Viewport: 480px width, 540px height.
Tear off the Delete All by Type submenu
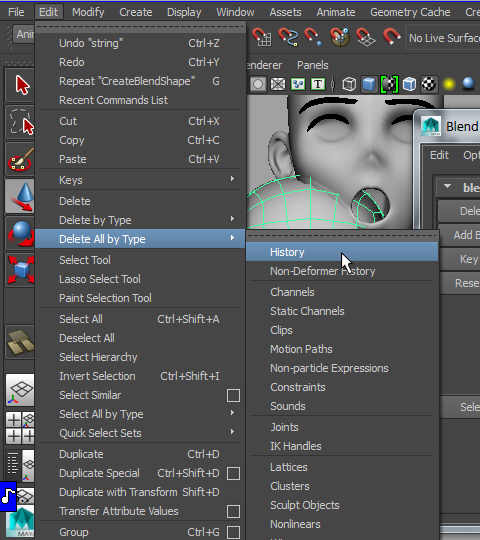coord(342,236)
